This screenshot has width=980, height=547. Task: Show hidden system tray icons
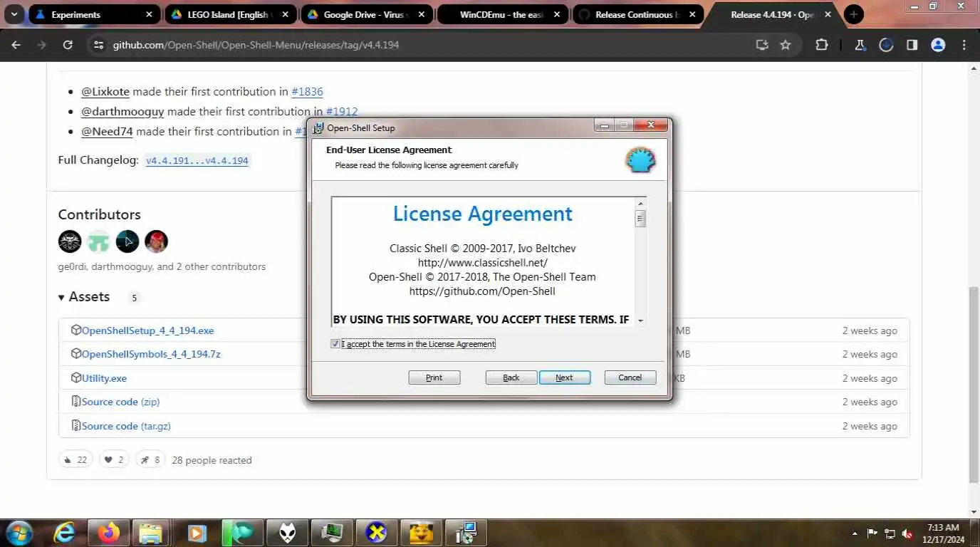(855, 533)
